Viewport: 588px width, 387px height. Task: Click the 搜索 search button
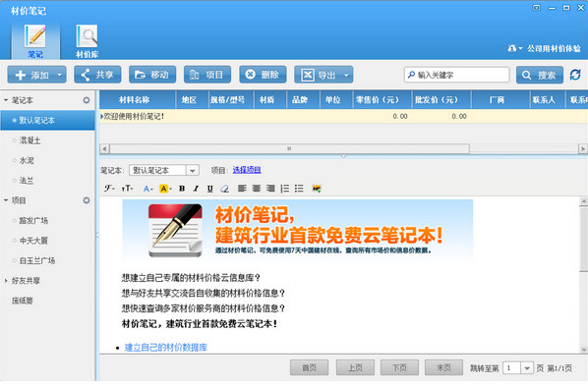[539, 75]
